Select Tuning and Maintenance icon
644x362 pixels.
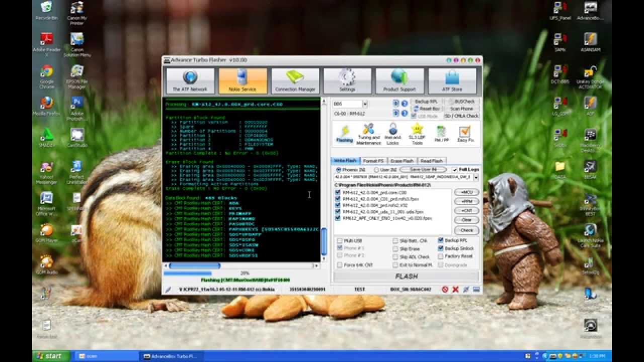click(369, 134)
